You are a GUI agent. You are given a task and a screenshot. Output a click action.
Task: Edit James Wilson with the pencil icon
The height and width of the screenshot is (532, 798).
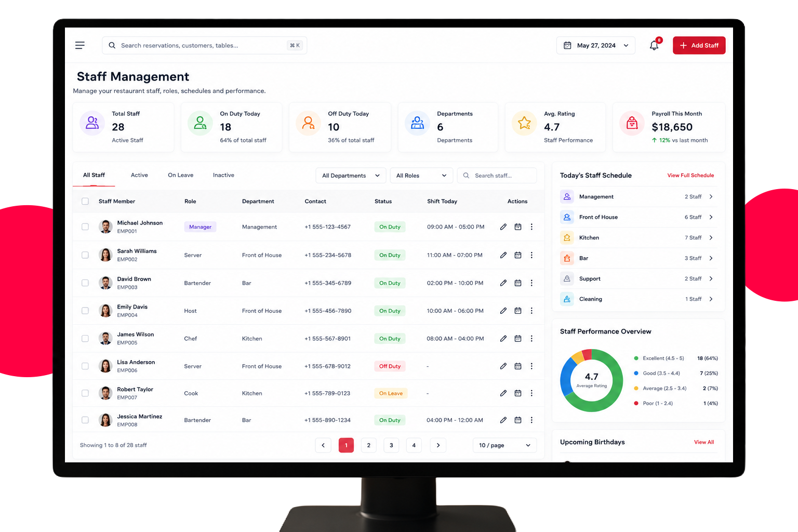[503, 339]
